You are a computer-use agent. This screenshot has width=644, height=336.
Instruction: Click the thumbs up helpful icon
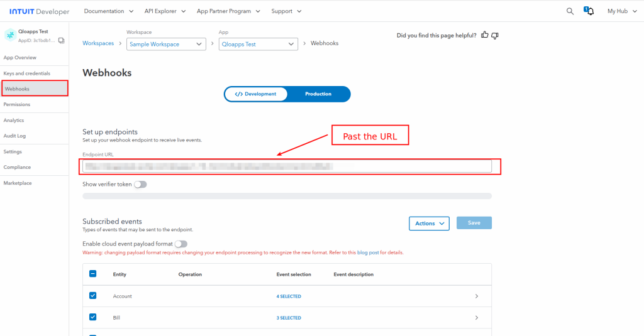point(485,35)
